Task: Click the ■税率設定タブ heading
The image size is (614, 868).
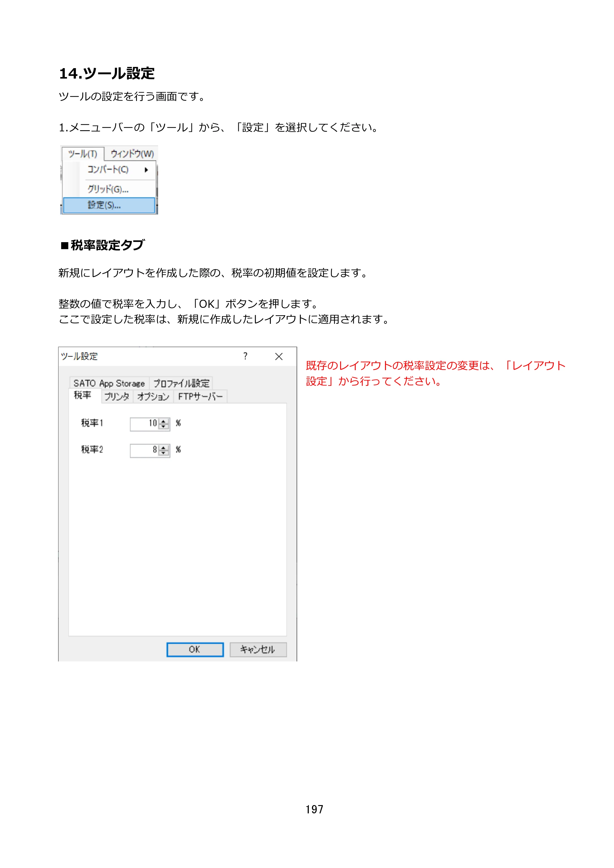Action: click(x=103, y=245)
